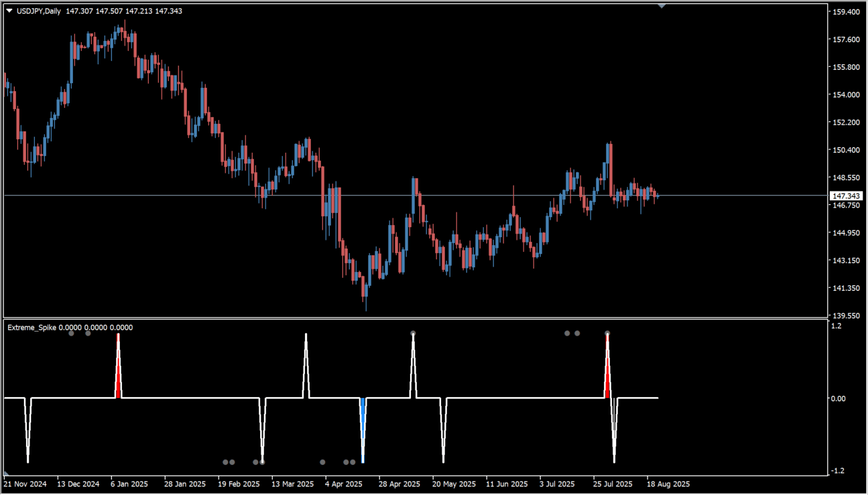The width and height of the screenshot is (868, 495).
Task: Click the 28 Apr 2025 date label
Action: 399,484
